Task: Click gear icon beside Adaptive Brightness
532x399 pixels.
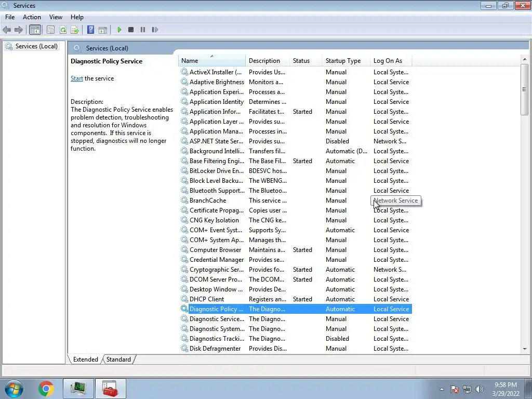Action: (x=184, y=82)
